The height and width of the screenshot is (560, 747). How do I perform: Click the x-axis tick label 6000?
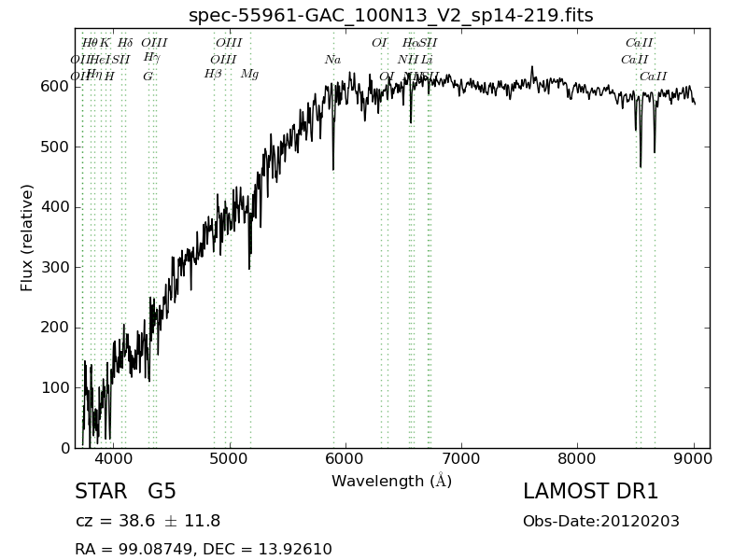(345, 459)
